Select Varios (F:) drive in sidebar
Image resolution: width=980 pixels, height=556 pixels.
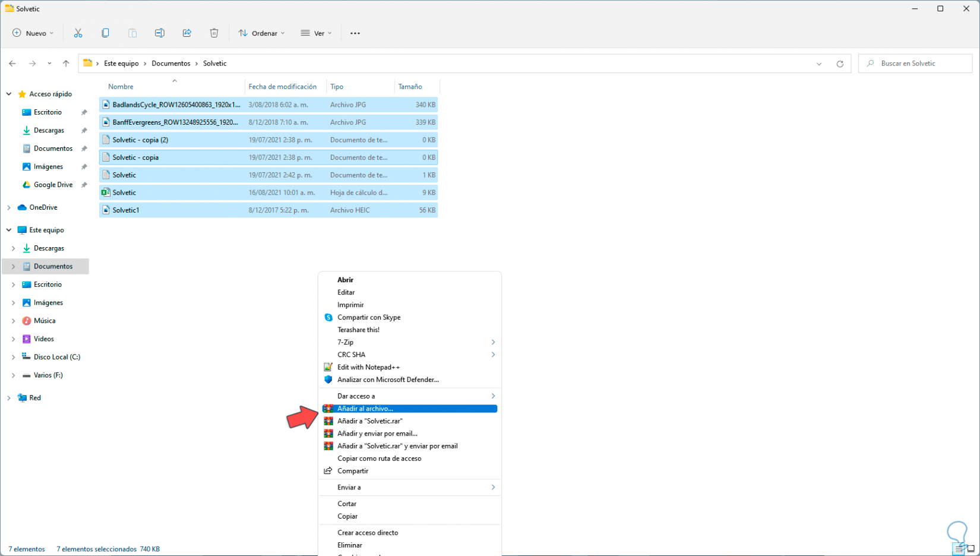tap(48, 375)
